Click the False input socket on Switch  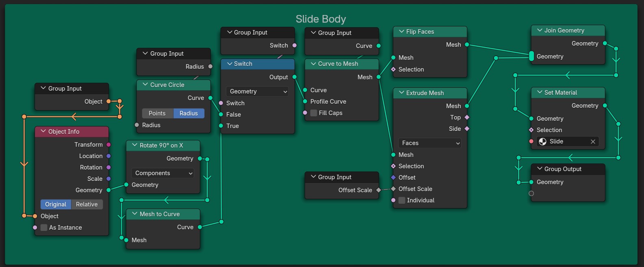point(221,115)
